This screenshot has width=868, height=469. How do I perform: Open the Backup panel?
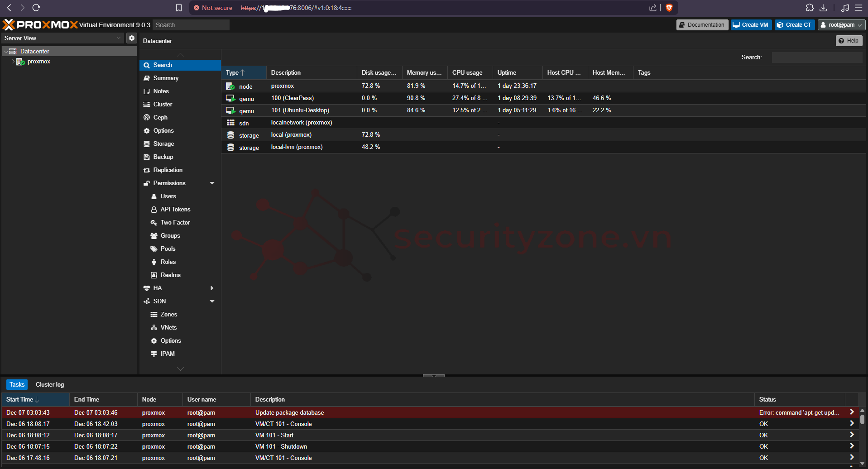pyautogui.click(x=163, y=157)
